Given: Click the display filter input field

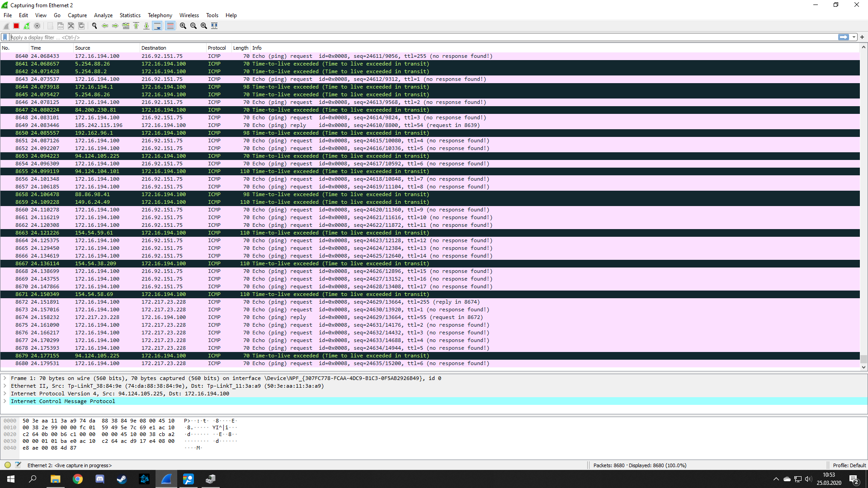Looking at the screenshot, I should pos(407,38).
